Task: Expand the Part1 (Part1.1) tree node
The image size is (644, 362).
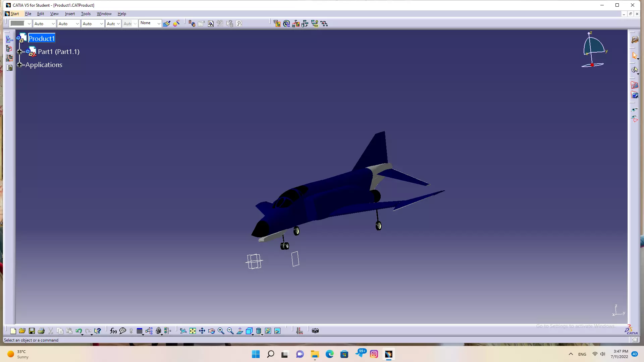Action: point(19,52)
